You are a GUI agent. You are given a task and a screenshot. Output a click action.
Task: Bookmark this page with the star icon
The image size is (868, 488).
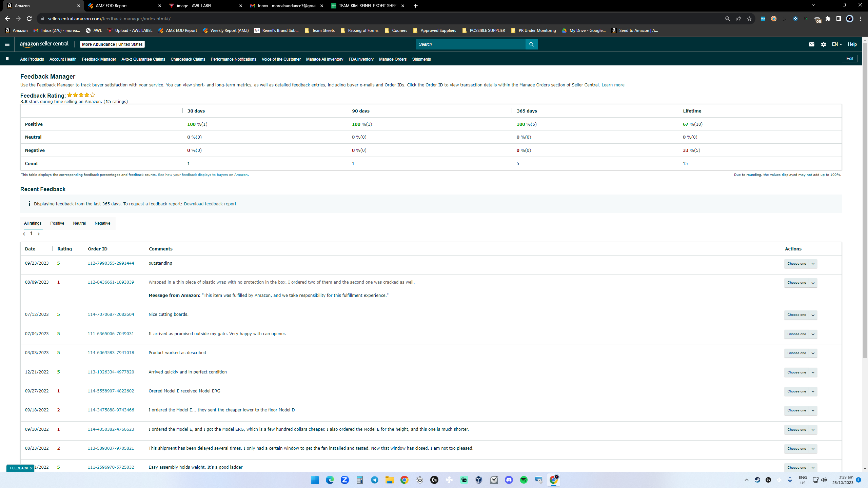(x=749, y=19)
